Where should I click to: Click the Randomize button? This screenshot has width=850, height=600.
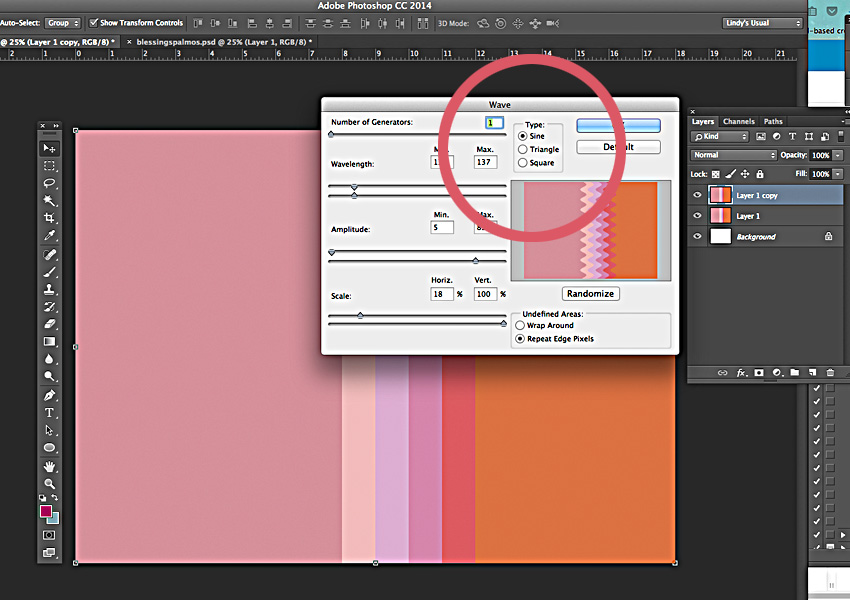[590, 294]
